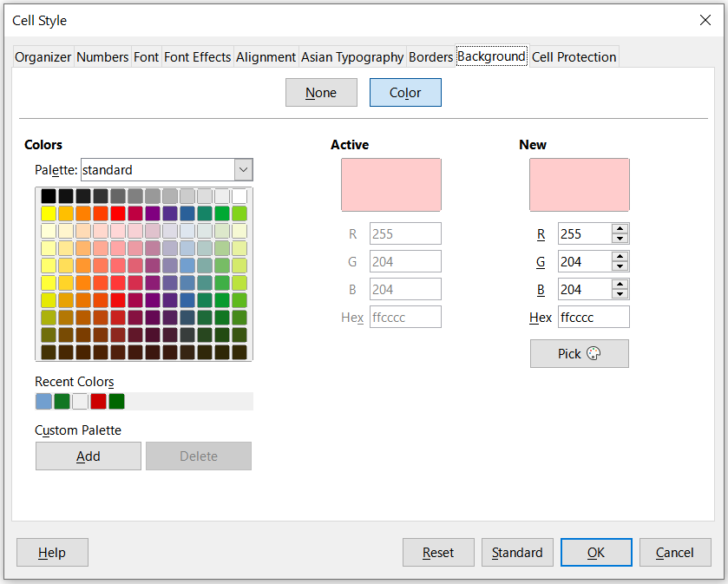Image resolution: width=728 pixels, height=584 pixels.
Task: Click the Help button
Action: point(52,553)
